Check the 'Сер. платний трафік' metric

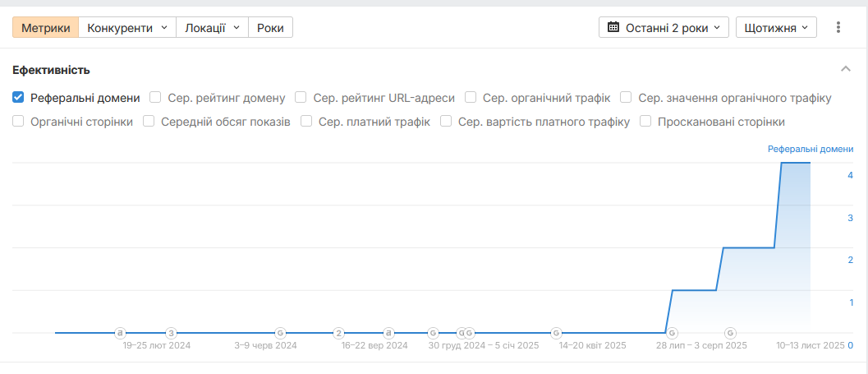[306, 122]
